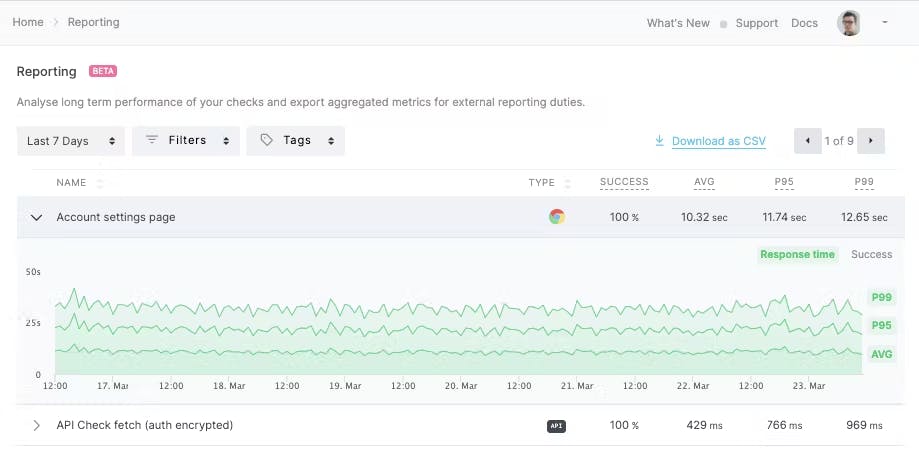
Task: Open the Tags dropdown
Action: [296, 141]
